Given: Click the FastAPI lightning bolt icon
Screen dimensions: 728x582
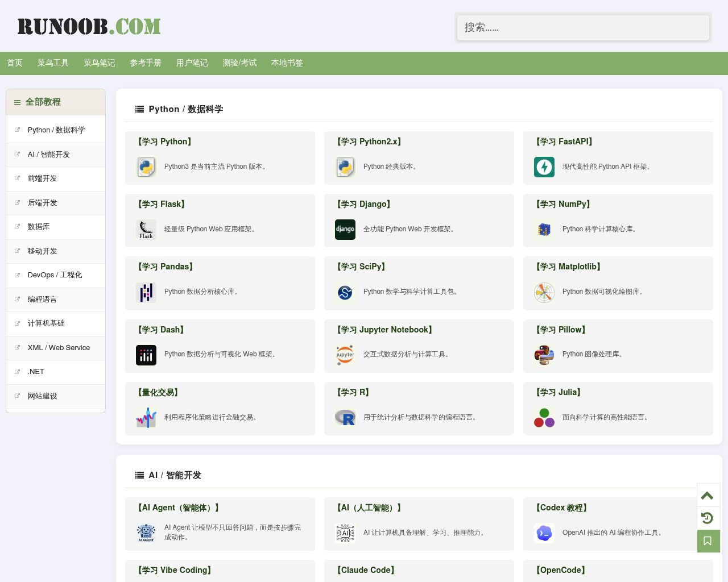Looking at the screenshot, I should click(544, 167).
